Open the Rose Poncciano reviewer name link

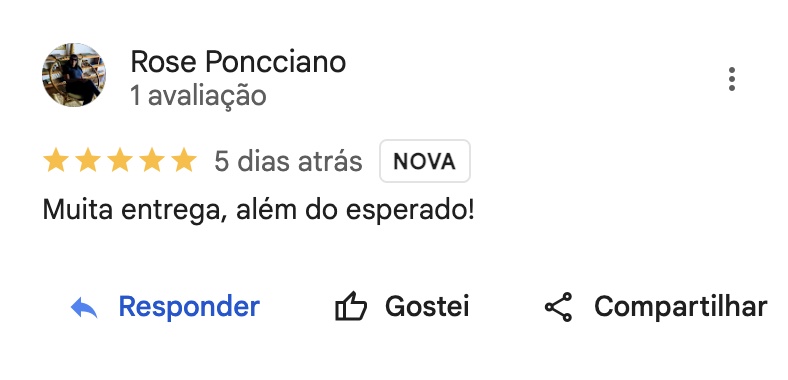[238, 62]
